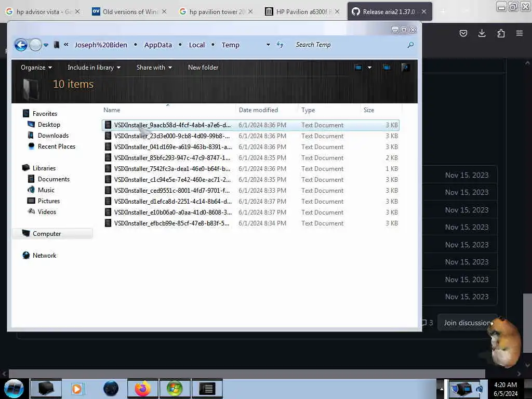
Task: Open the Share with menu
Action: pos(154,68)
